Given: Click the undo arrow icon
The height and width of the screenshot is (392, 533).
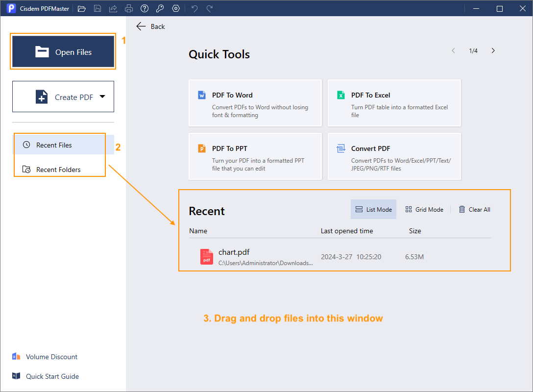Looking at the screenshot, I should [194, 8].
